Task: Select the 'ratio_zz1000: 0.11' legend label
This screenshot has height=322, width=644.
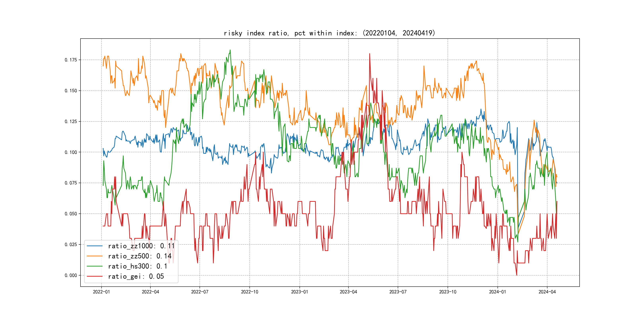Action: [x=141, y=246]
